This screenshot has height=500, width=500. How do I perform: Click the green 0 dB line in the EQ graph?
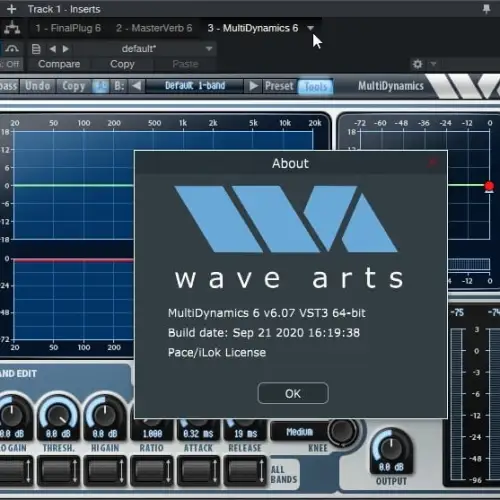pyautogui.click(x=73, y=185)
